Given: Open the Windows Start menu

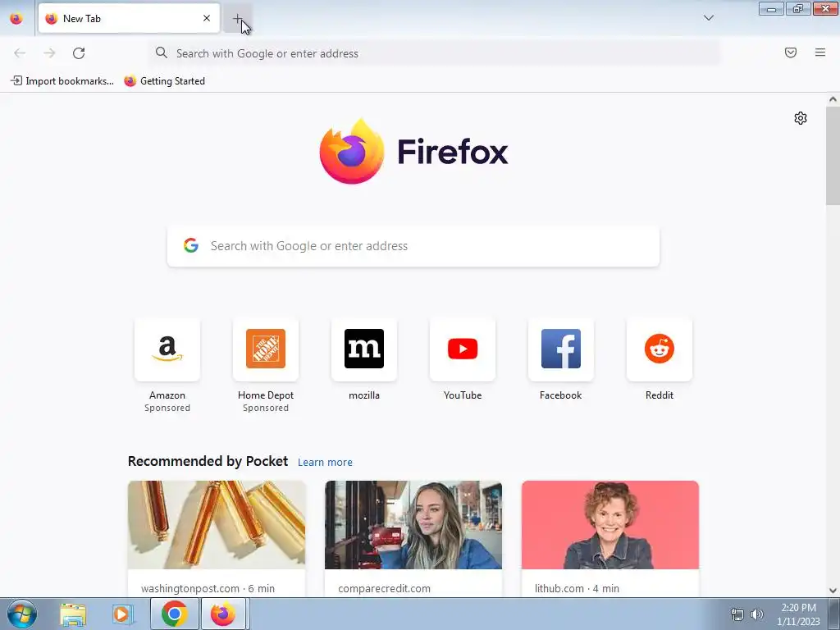Looking at the screenshot, I should pos(22,614).
